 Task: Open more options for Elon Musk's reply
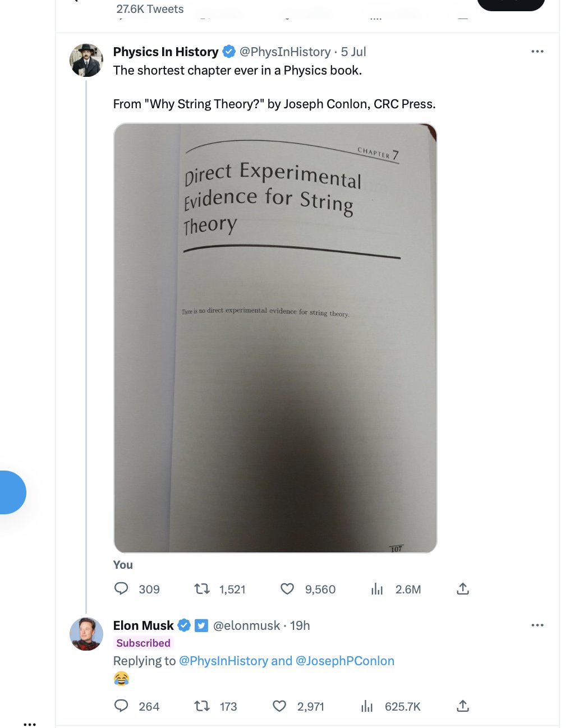537,625
